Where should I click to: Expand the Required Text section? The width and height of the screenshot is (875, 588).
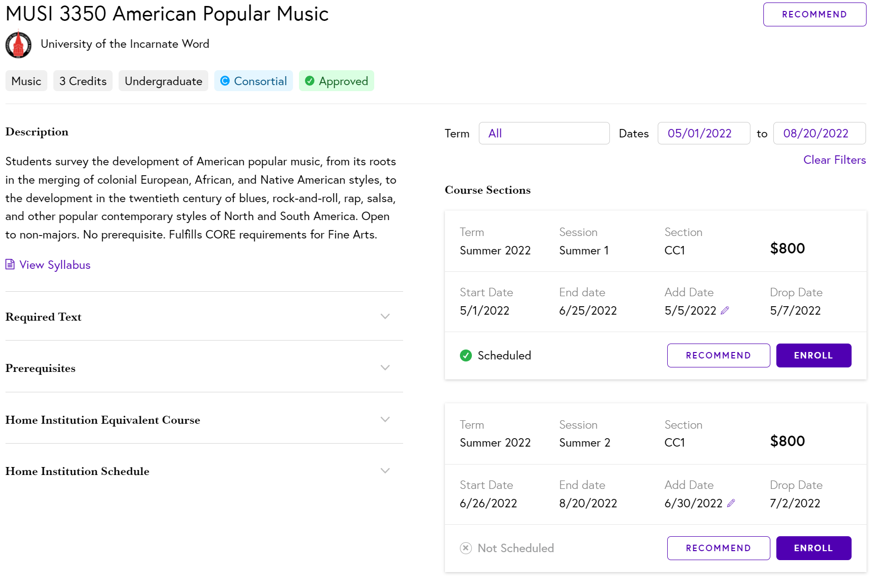point(204,316)
